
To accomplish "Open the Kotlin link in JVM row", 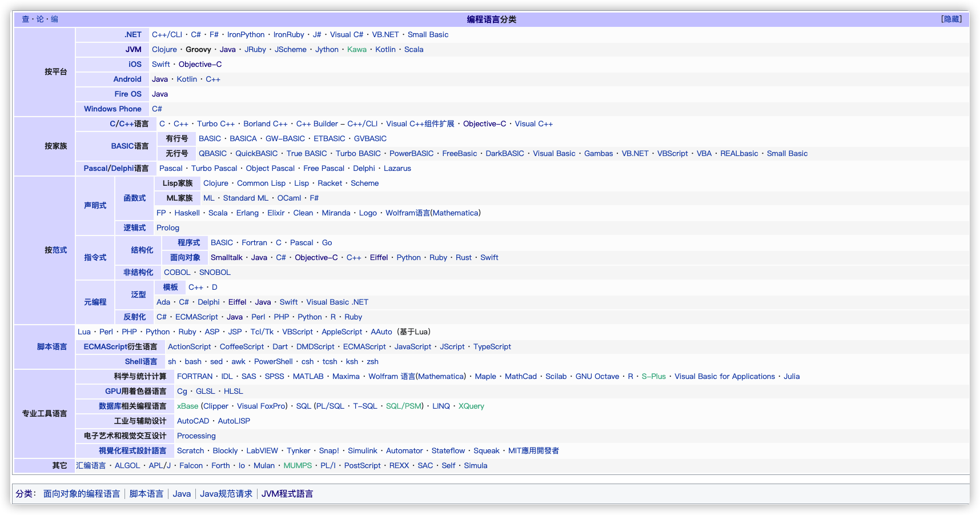I will pos(385,49).
